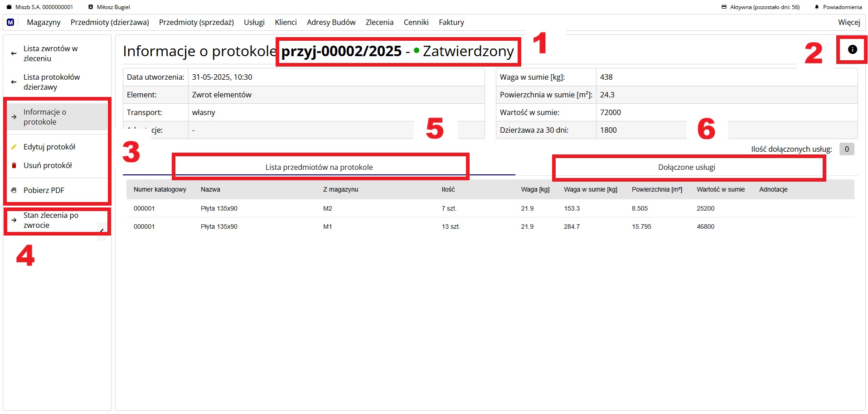
Task: Go to Faktury in the menu bar
Action: [x=451, y=22]
